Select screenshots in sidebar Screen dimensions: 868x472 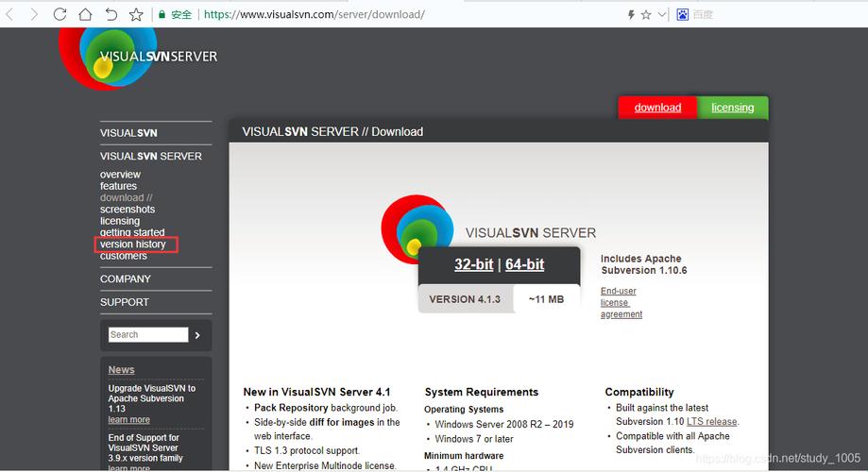click(x=128, y=210)
